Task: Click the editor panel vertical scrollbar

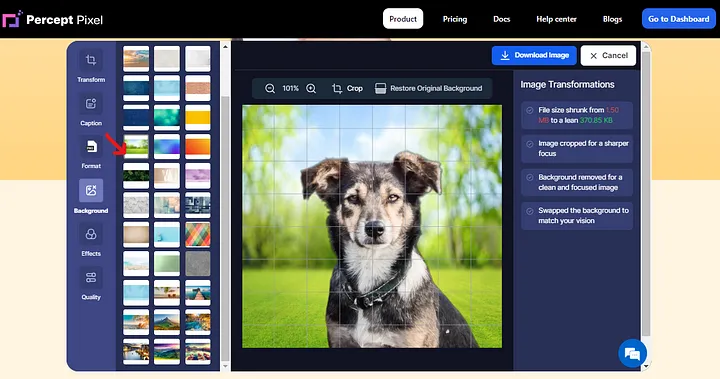Action: pyautogui.click(x=646, y=193)
